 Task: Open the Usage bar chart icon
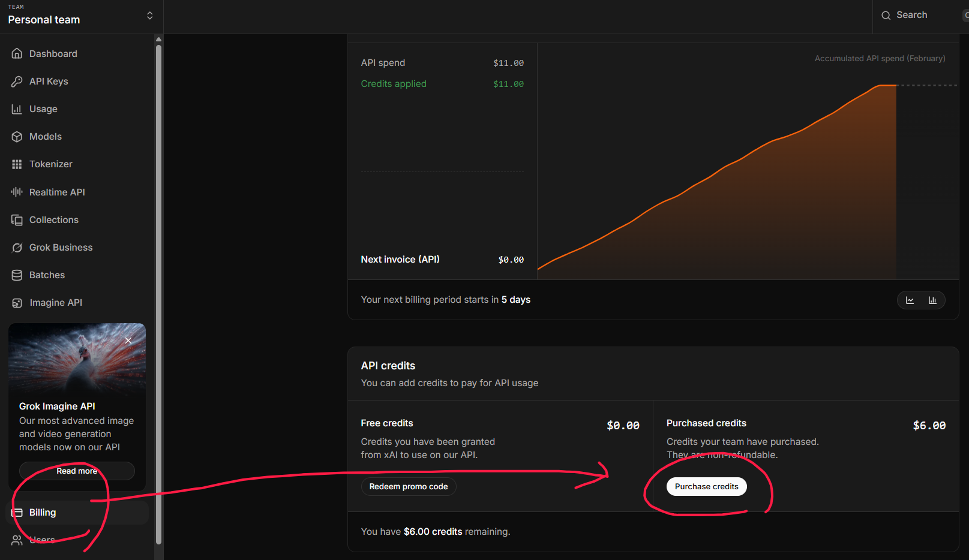point(17,109)
